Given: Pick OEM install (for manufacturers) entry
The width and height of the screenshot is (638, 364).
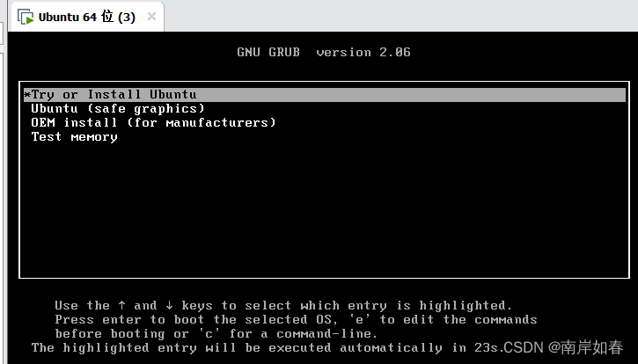Looking at the screenshot, I should tap(153, 122).
